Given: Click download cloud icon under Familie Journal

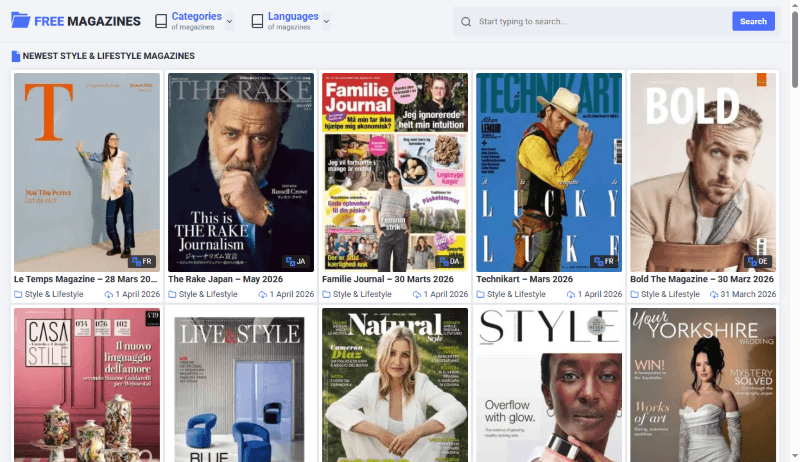Looking at the screenshot, I should [417, 294].
